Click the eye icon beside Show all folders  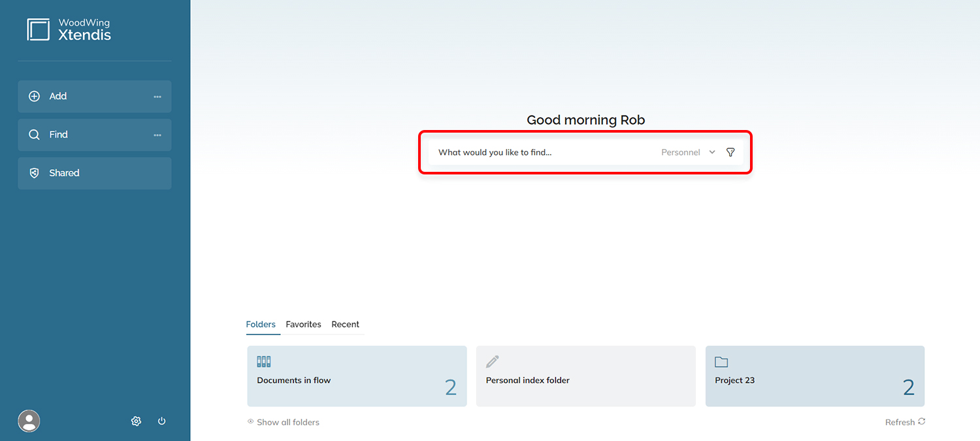tap(250, 421)
